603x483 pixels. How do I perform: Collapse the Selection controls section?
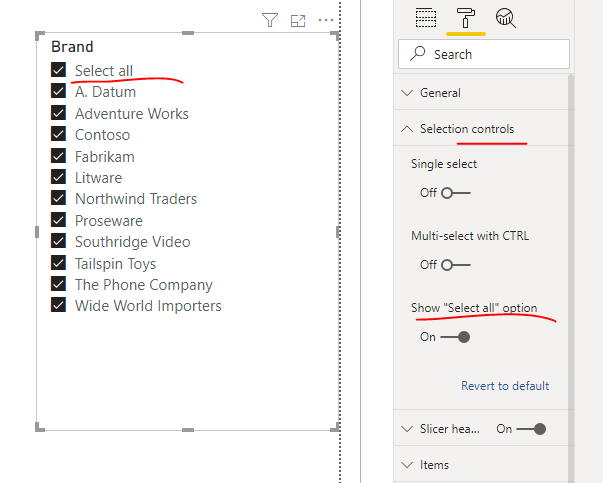[x=483, y=129]
